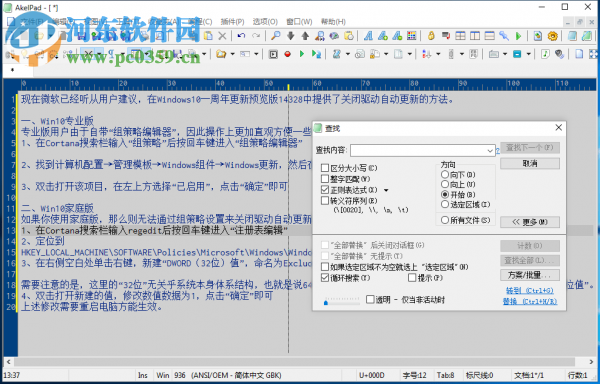Select the 所有文件 radio button

pos(445,220)
